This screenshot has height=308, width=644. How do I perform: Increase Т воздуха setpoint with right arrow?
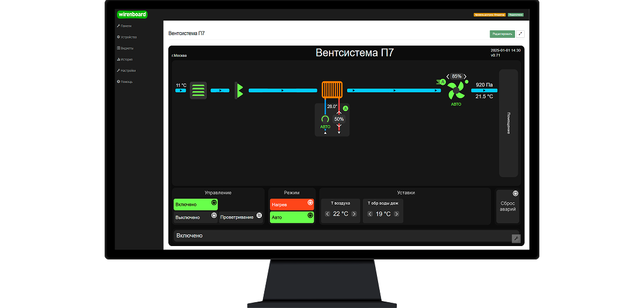[x=354, y=214]
